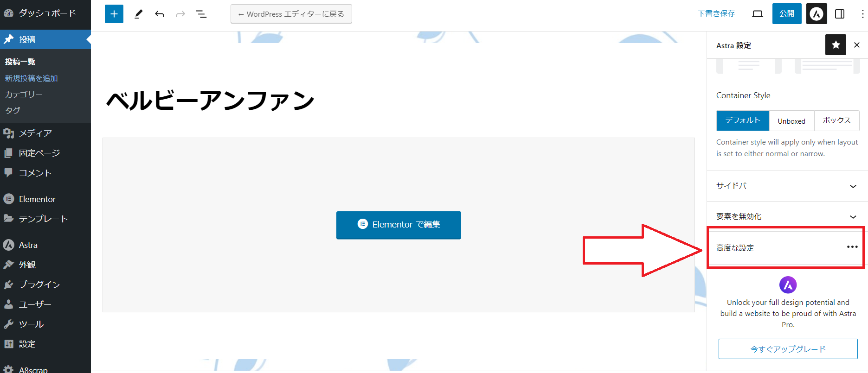This screenshot has height=373, width=868.
Task: Click the 今すぐアップグレード button
Action: pyautogui.click(x=788, y=349)
